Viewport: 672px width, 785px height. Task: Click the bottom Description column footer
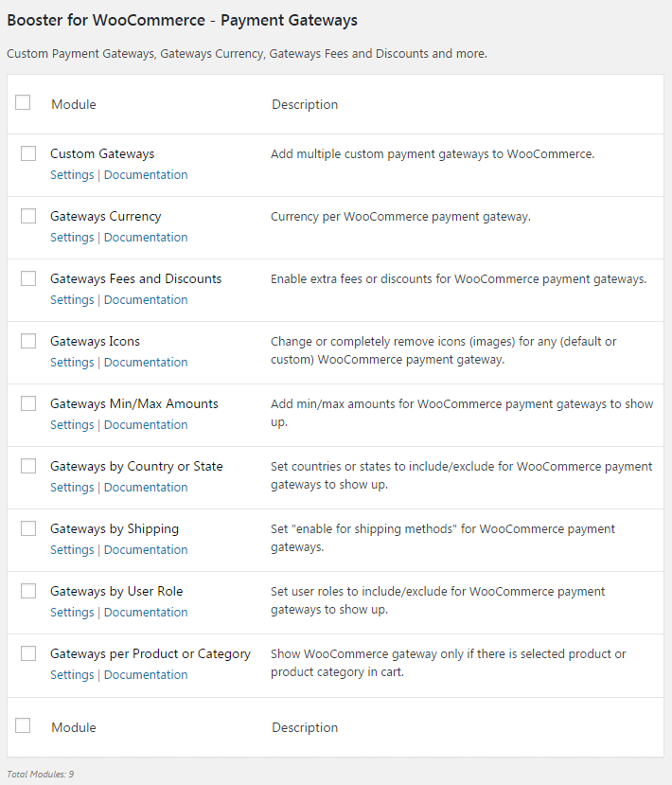[305, 728]
